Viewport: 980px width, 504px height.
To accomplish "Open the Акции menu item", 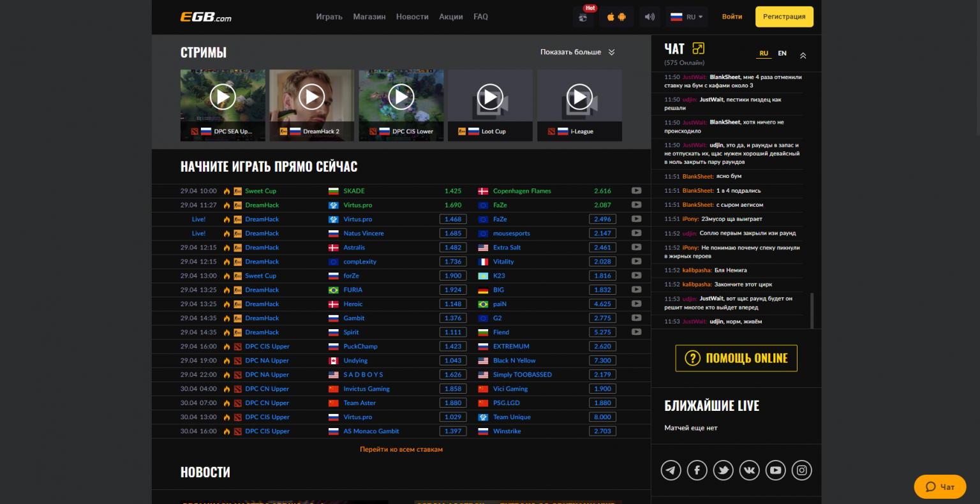I will click(451, 17).
